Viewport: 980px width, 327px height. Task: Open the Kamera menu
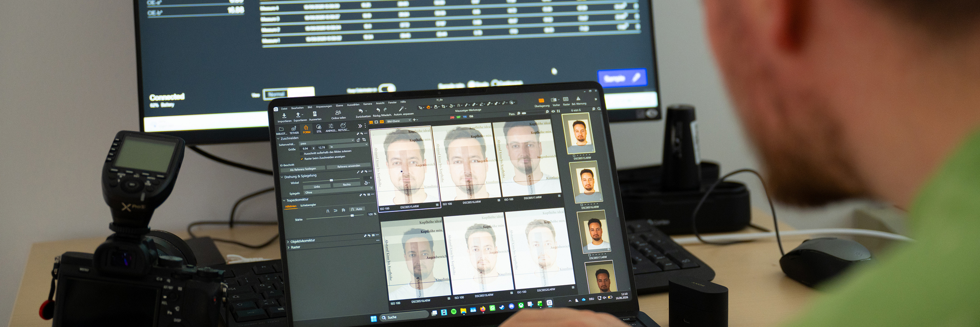(x=368, y=104)
